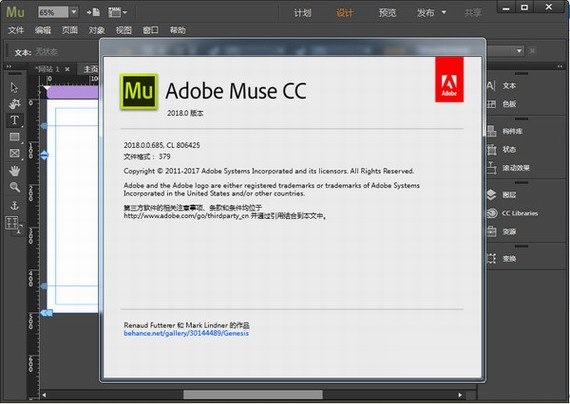570x404 pixels.
Task: Open the 页面 (Page) menu
Action: [70, 30]
